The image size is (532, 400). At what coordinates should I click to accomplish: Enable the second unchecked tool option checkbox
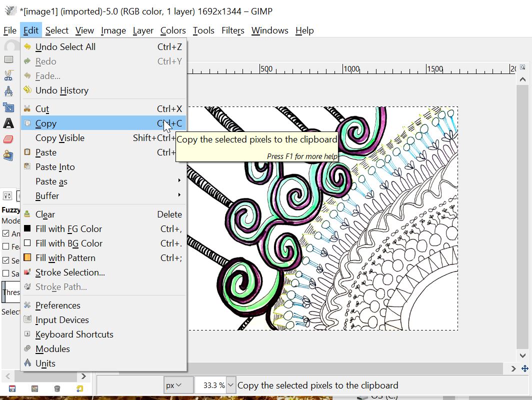click(6, 246)
